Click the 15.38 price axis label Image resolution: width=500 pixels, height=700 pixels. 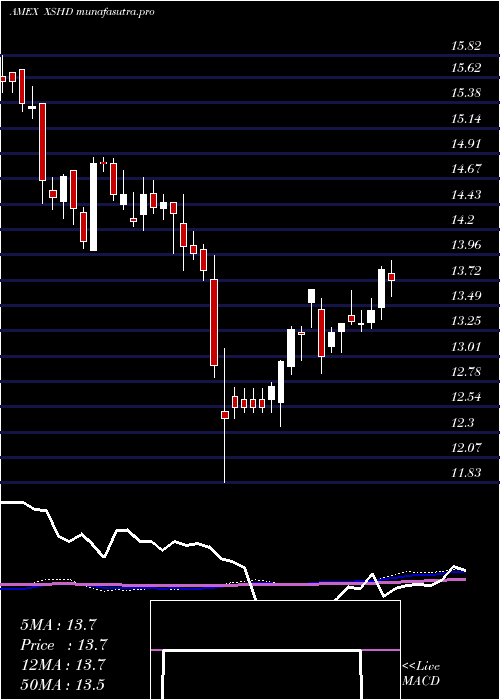click(466, 93)
